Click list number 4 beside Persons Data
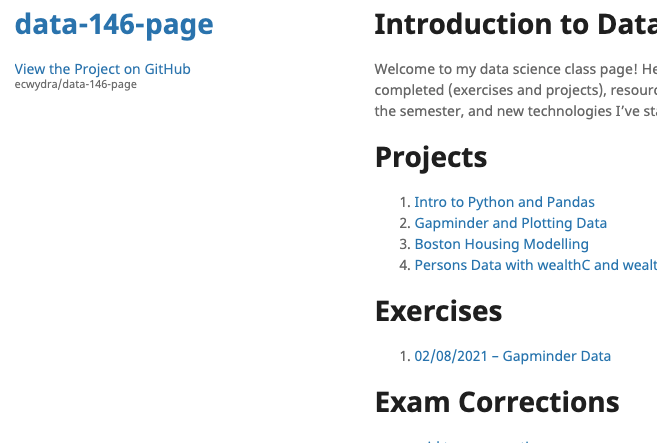Viewport: 657px width, 443px height. point(404,265)
